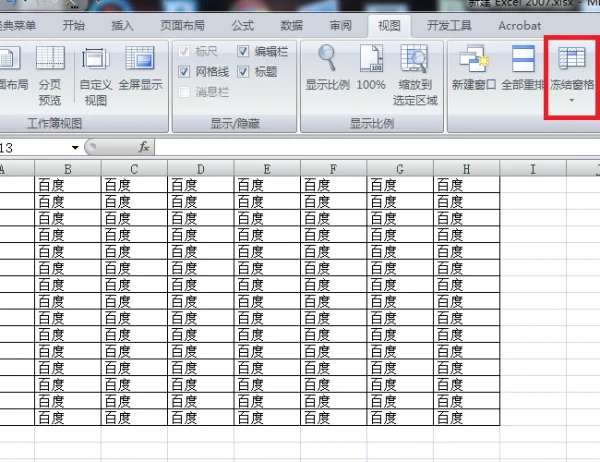Click Arrange All (全部重排)
600x462 pixels.
pos(523,68)
